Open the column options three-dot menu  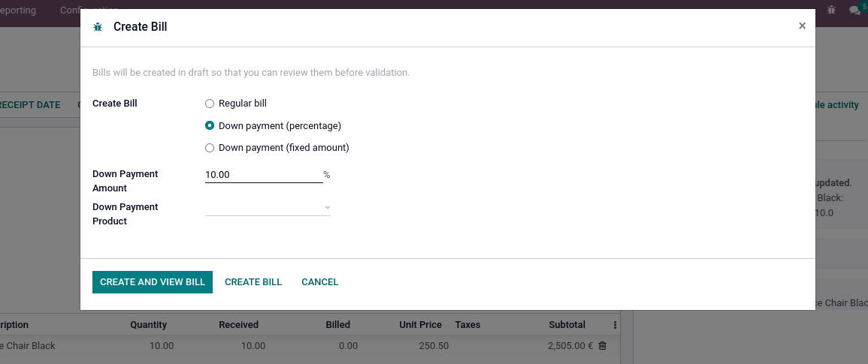615,325
